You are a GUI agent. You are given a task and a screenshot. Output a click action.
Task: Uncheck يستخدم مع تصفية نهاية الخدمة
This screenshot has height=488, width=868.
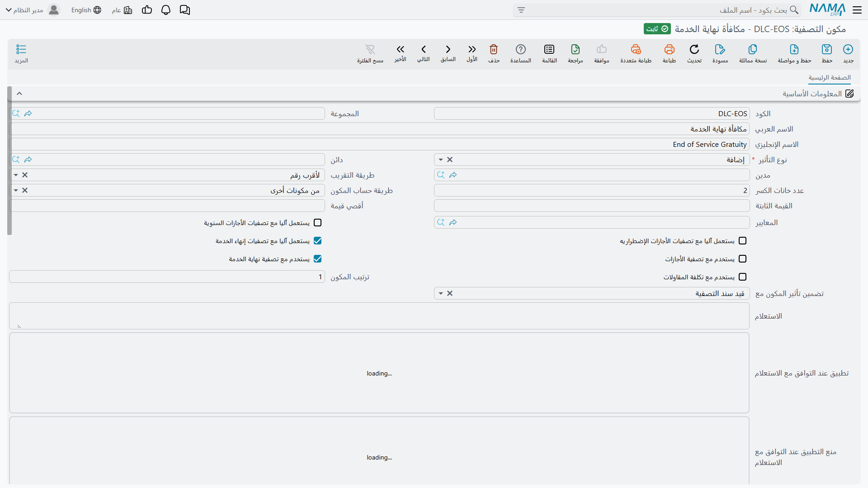[318, 259]
